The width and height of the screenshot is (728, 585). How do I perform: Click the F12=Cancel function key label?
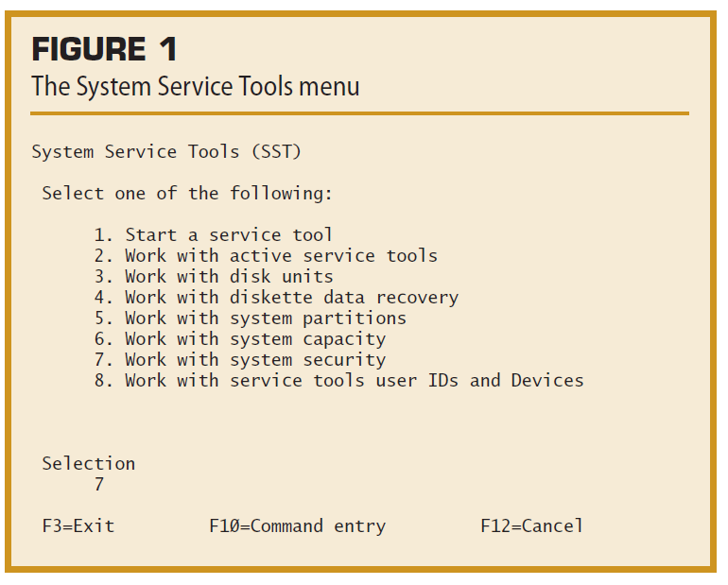[x=531, y=526]
